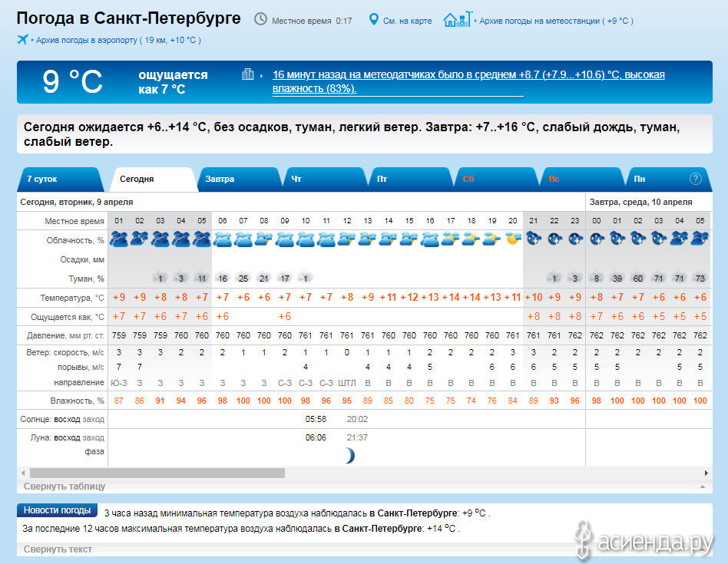Click the scrollbar right arrow

706,473
